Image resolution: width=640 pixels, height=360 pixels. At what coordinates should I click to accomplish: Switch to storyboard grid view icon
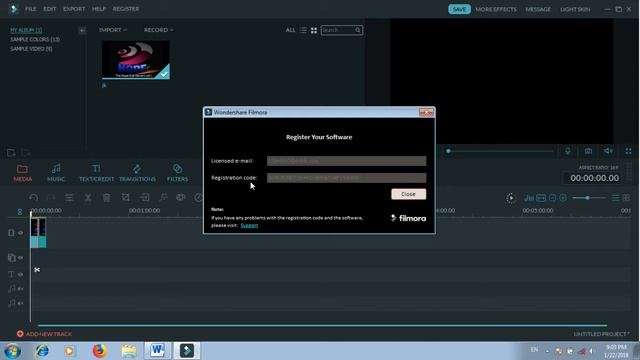[x=626, y=198]
